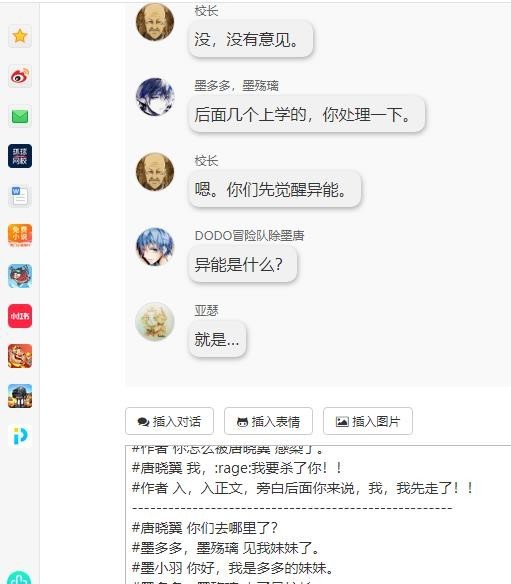Open the Weibo sidebar icon

[x=20, y=76]
